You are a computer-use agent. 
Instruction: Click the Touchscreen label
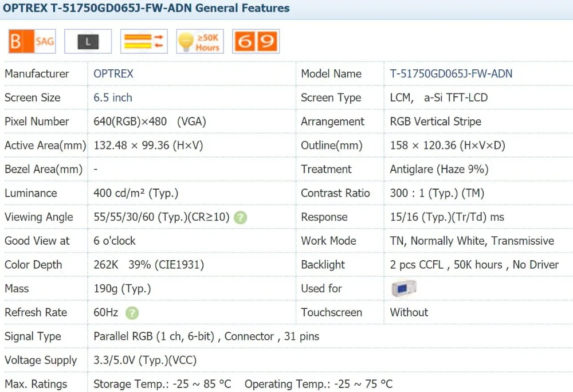[x=331, y=312]
